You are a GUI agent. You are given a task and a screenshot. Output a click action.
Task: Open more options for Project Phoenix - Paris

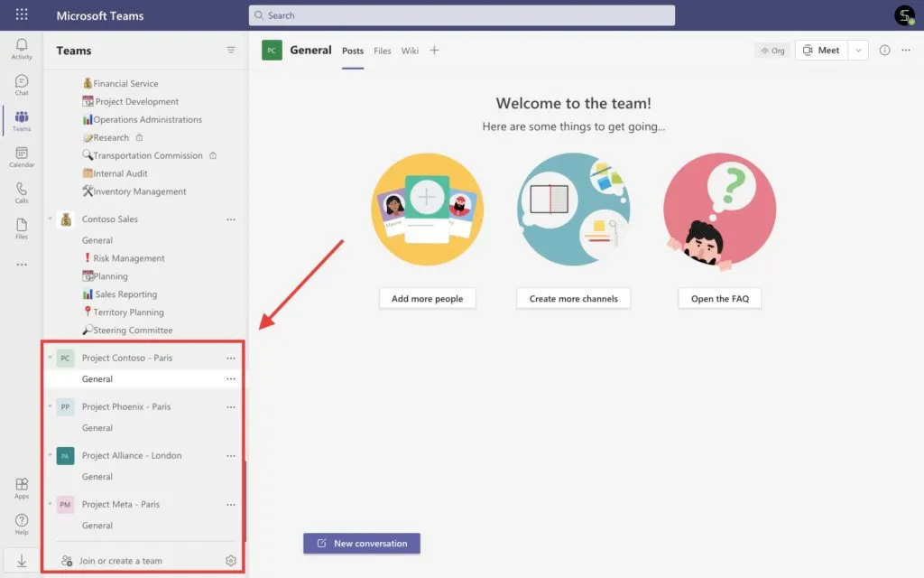[231, 407]
